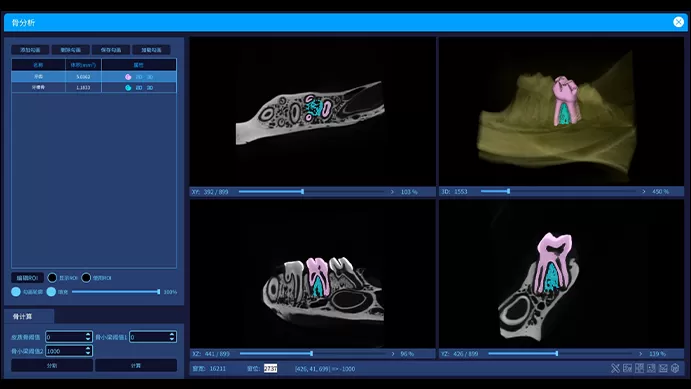
Task: Click the 分割 button
Action: click(x=52, y=365)
